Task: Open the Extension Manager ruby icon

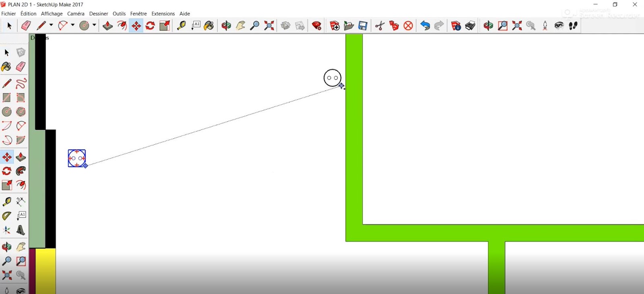Action: coord(317,26)
